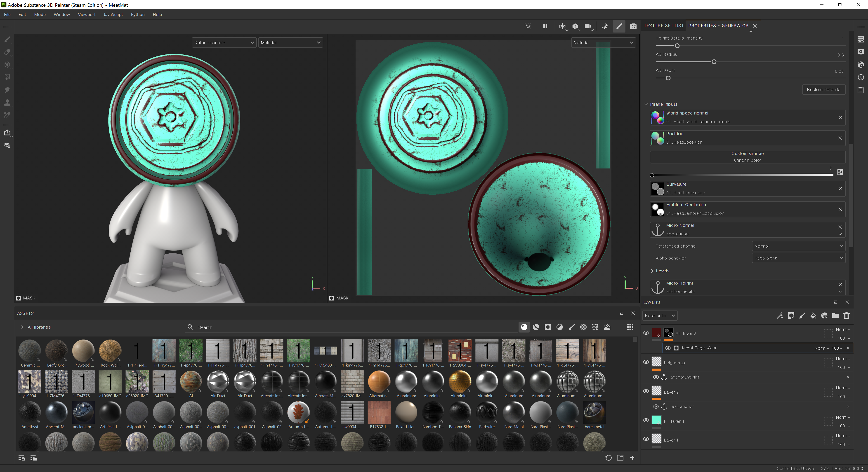The height and width of the screenshot is (472, 868).
Task: Switch to Texture Set List tab
Action: (x=663, y=26)
